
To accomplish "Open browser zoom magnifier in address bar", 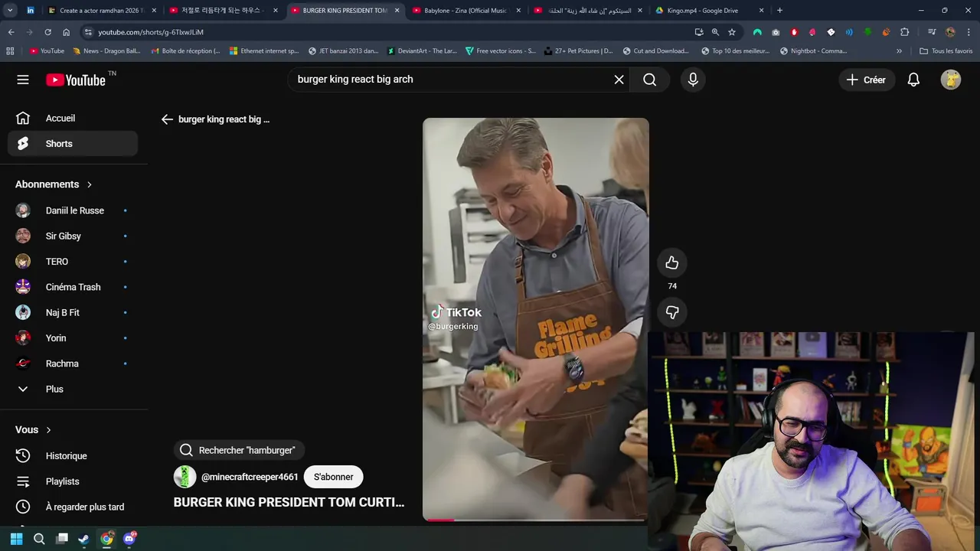I will 715,32.
